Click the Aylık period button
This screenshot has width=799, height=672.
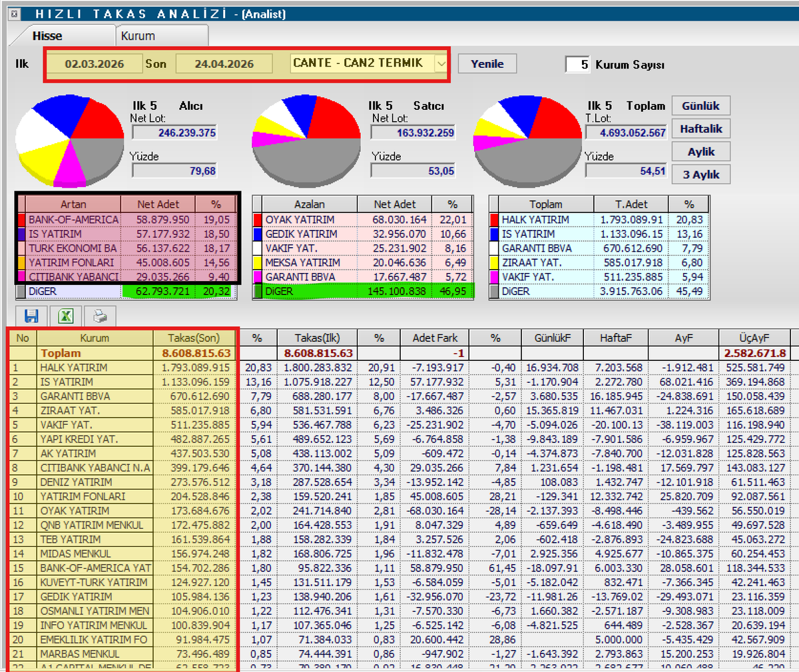pos(700,152)
